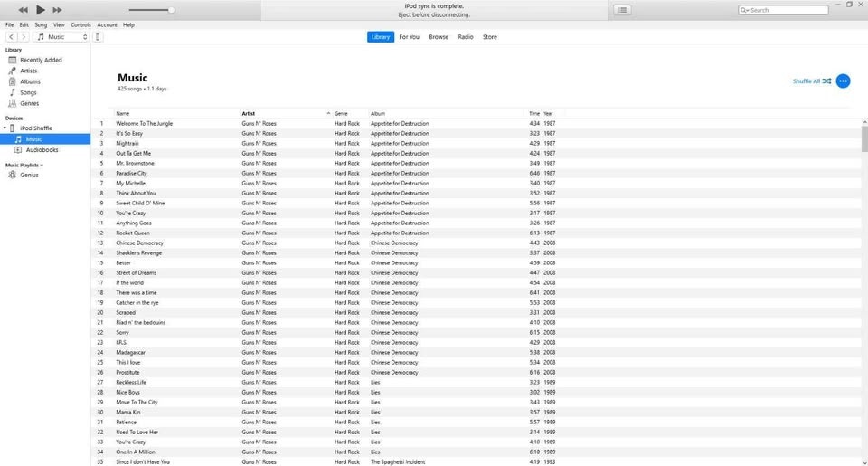Click the scrollbar down arrow

pyautogui.click(x=864, y=462)
